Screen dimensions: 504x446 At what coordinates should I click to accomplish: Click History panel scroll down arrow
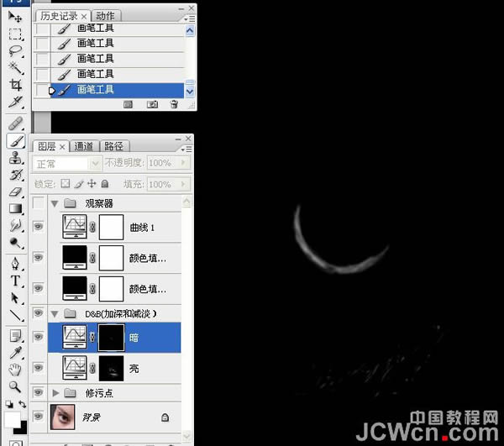click(x=190, y=92)
